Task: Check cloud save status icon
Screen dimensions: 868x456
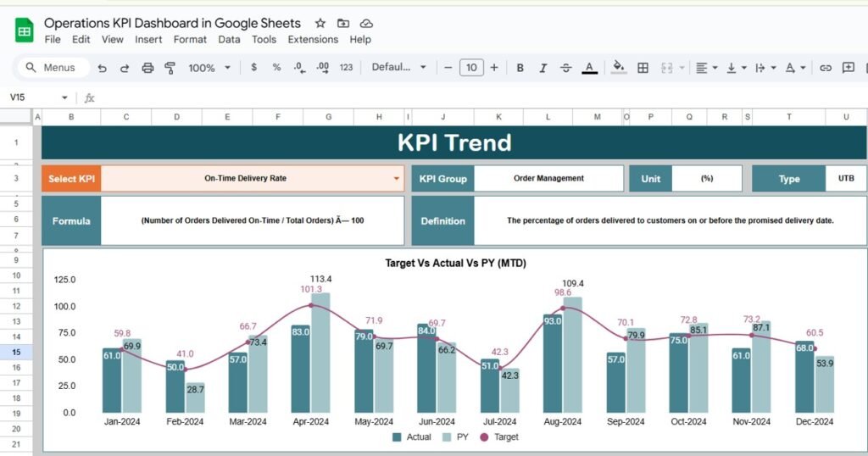Action: (366, 23)
